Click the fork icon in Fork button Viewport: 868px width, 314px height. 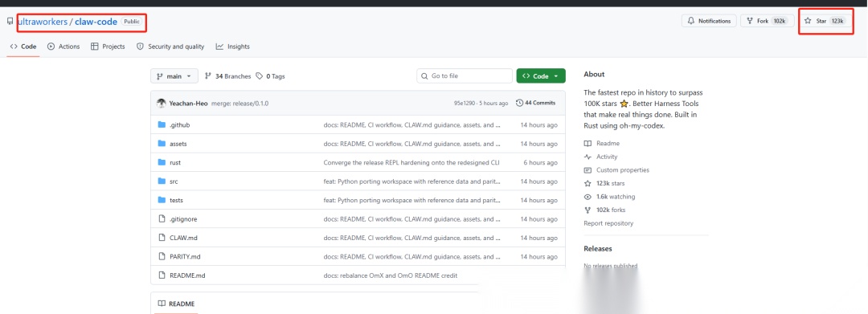click(x=750, y=21)
